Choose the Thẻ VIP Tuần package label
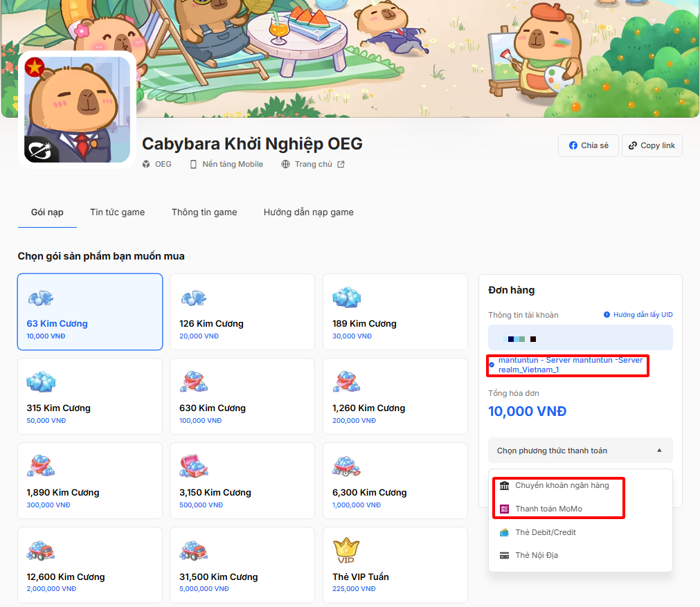Image resolution: width=700 pixels, height=607 pixels. point(361,577)
